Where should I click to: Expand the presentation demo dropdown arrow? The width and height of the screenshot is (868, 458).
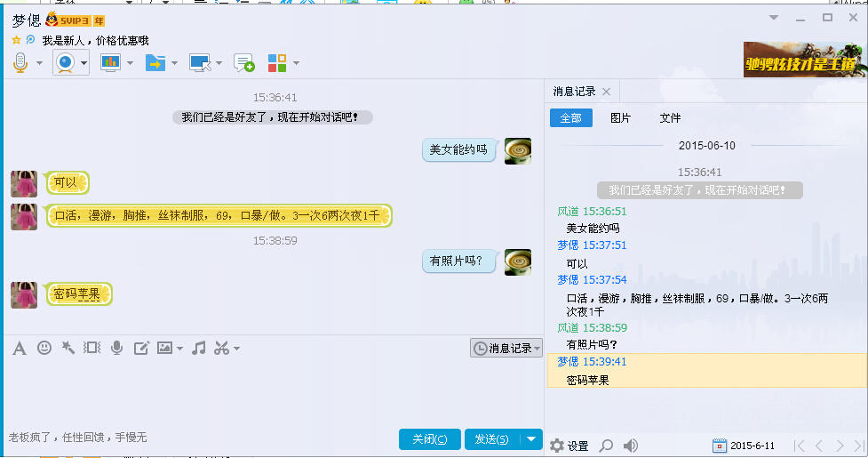click(130, 63)
